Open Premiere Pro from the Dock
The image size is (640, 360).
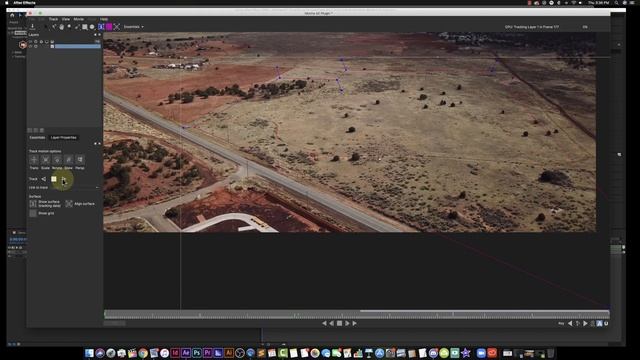point(207,353)
